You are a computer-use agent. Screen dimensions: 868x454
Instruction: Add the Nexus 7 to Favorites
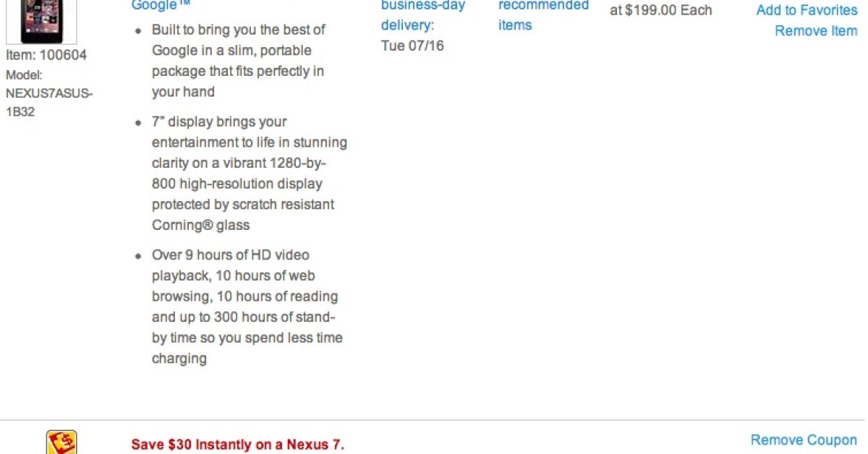[807, 10]
